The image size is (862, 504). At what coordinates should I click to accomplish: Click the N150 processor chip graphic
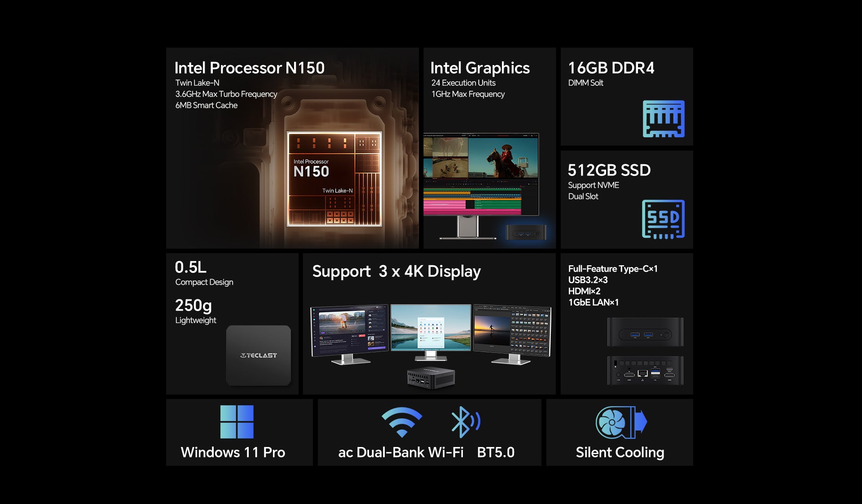[334, 179]
